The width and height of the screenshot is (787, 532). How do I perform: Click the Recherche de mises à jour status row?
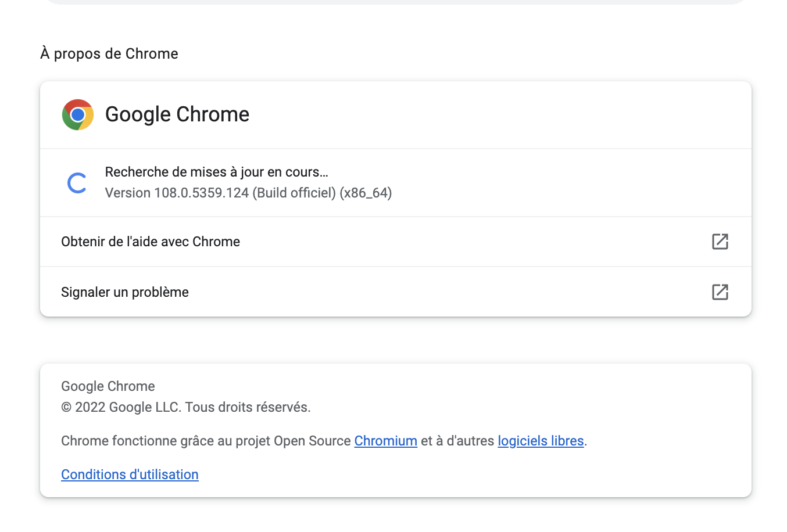(x=216, y=172)
